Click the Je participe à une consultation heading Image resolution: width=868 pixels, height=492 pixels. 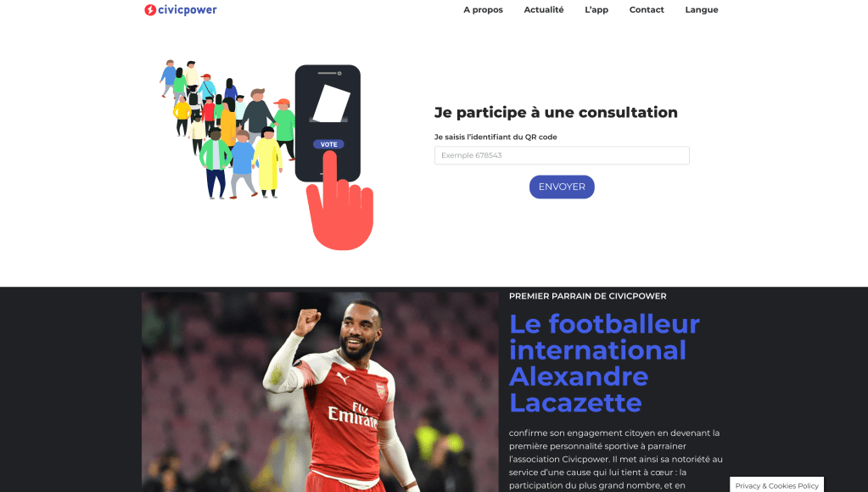point(556,112)
